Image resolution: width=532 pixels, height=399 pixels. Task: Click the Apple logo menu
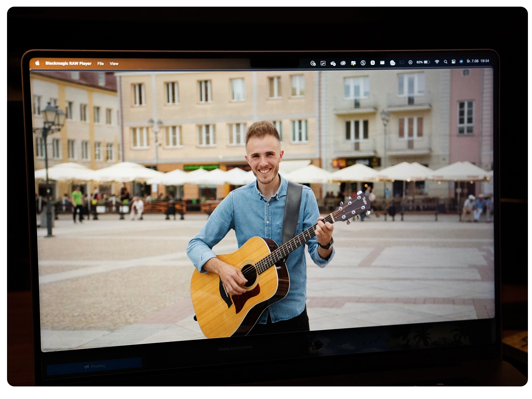coord(37,63)
